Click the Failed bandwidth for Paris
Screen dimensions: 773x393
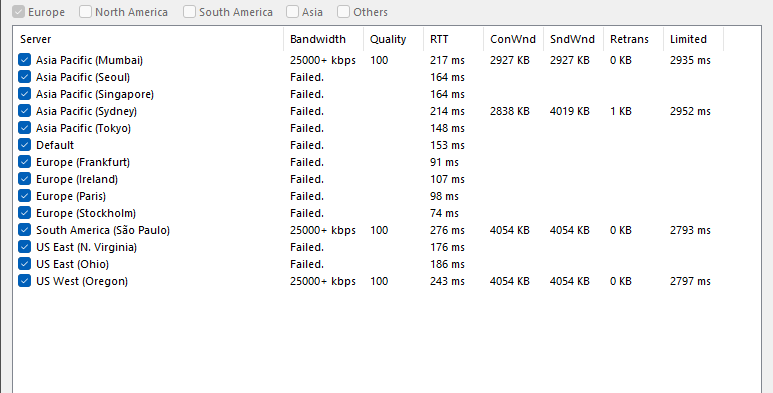click(x=307, y=196)
